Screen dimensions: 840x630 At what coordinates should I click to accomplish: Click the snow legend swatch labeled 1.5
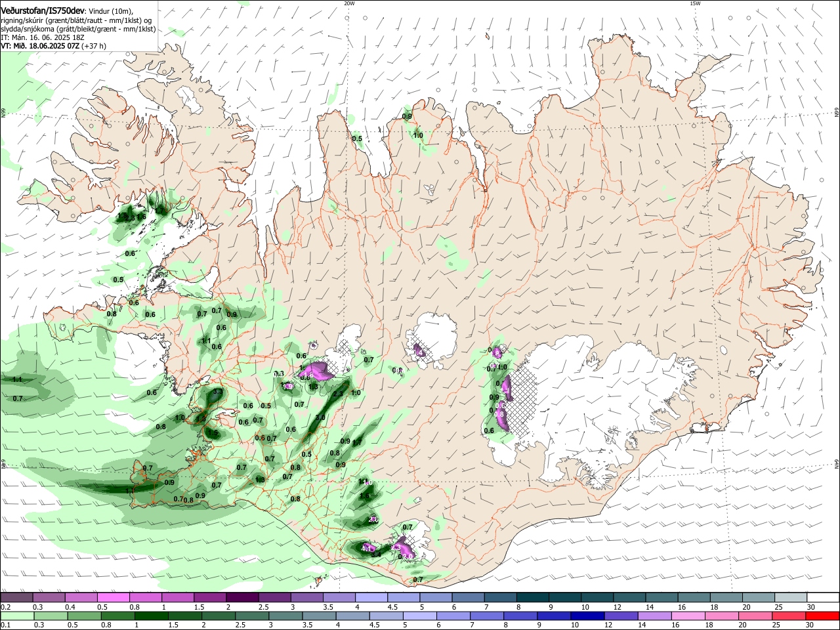[210, 598]
